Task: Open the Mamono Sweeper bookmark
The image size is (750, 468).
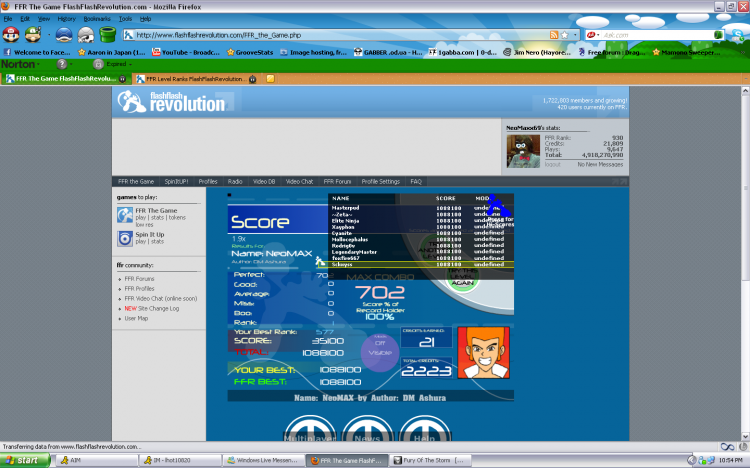Action: click(686, 52)
